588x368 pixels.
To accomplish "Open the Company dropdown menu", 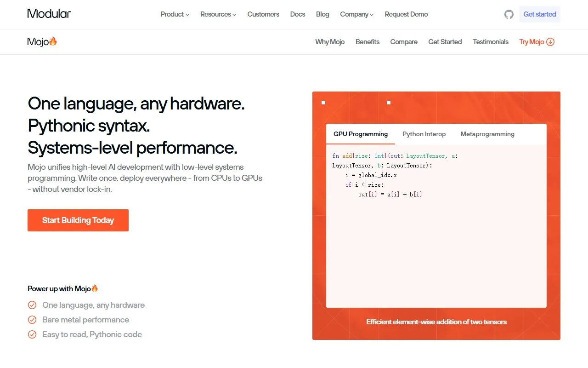I will [x=356, y=14].
